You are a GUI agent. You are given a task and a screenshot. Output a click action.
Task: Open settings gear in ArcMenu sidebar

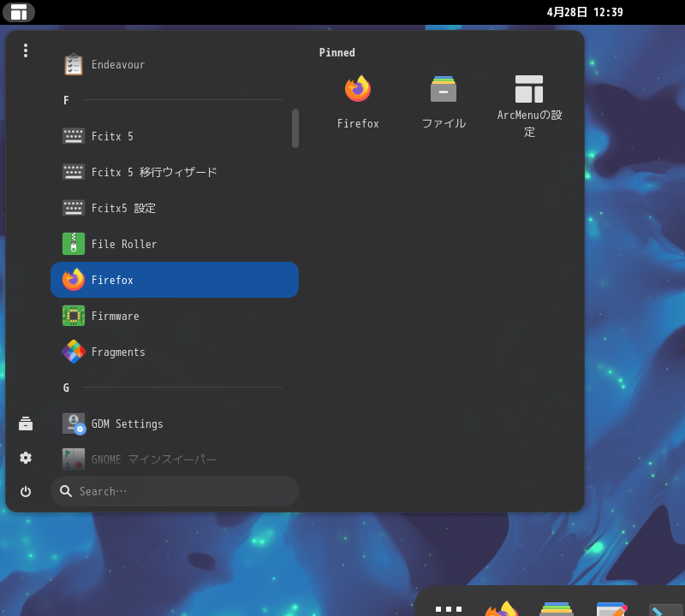coord(26,458)
